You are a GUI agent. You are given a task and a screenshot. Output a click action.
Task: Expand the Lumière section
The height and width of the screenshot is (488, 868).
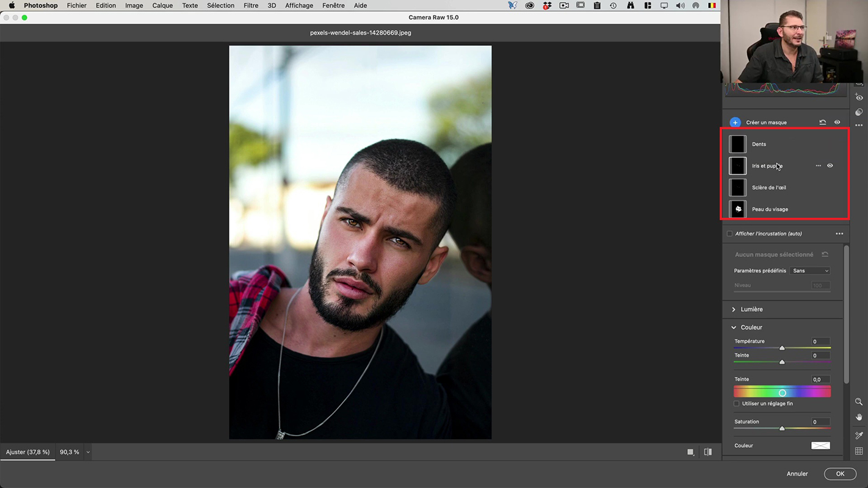pyautogui.click(x=734, y=309)
